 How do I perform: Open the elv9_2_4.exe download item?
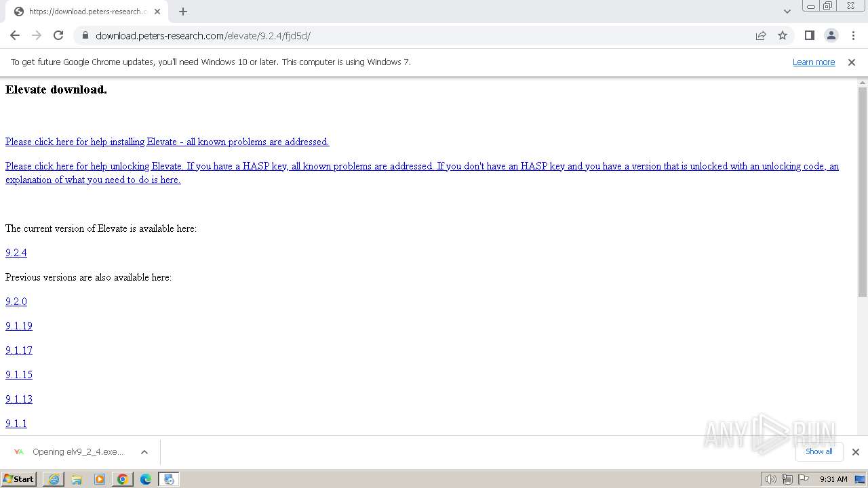[x=69, y=452]
